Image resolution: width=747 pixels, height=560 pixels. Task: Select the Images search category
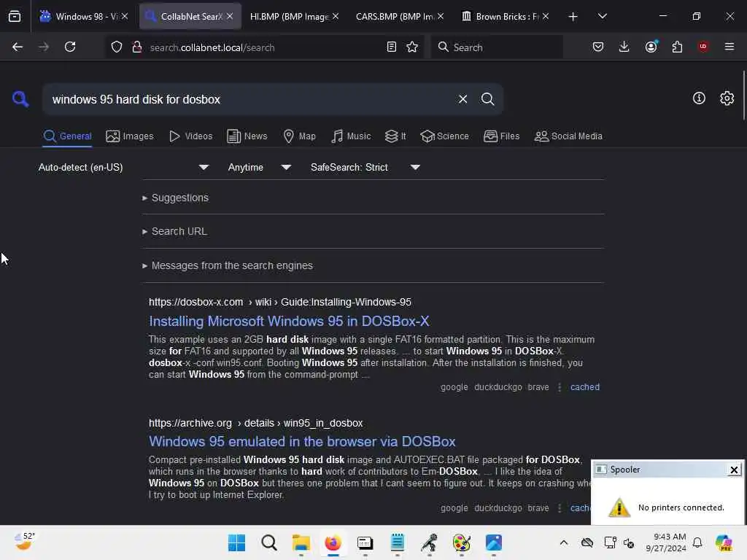[x=130, y=136]
